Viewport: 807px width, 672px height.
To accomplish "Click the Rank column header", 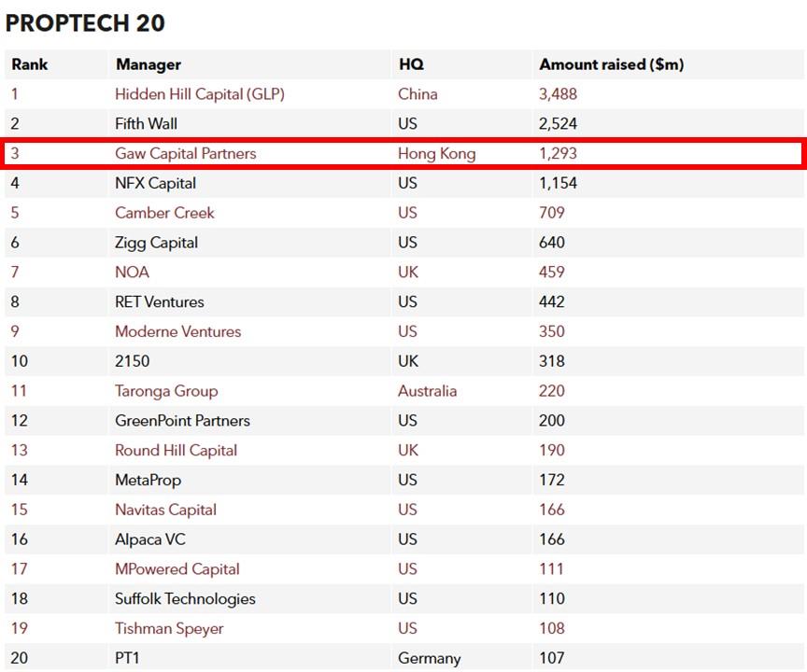I will (x=30, y=64).
